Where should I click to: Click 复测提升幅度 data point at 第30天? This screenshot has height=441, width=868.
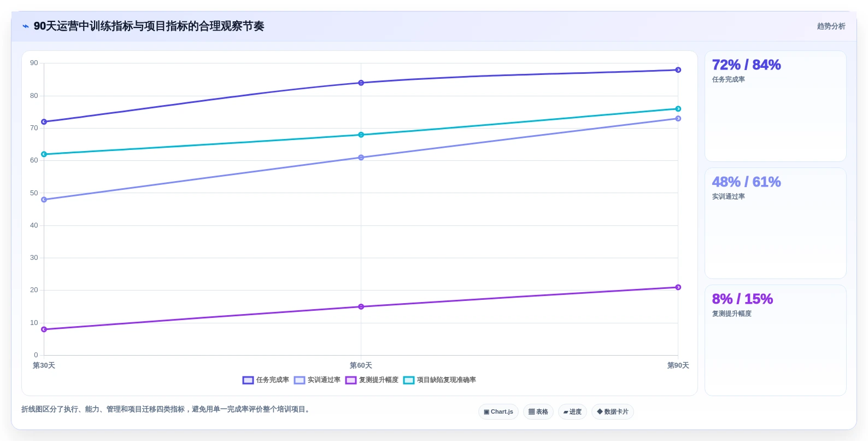tap(44, 329)
